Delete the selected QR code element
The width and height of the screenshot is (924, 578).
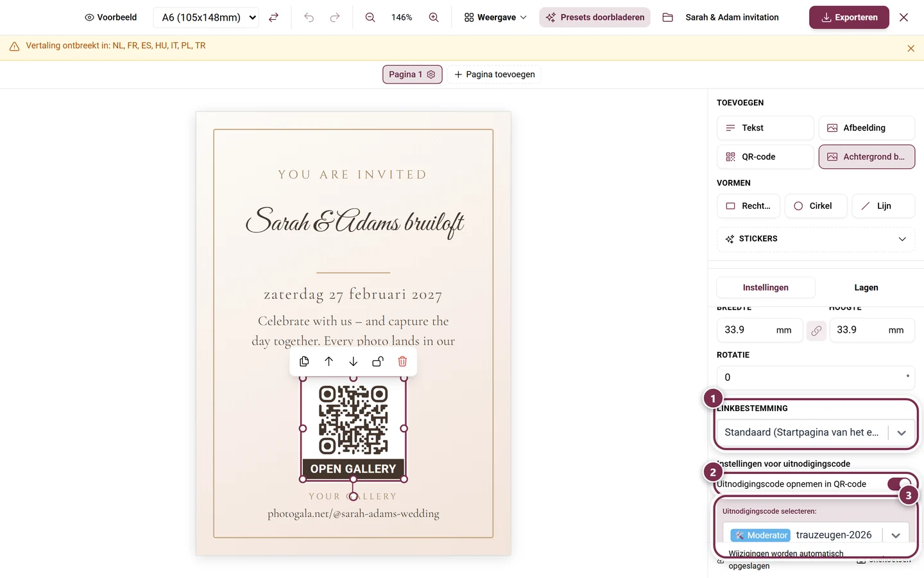pyautogui.click(x=402, y=362)
